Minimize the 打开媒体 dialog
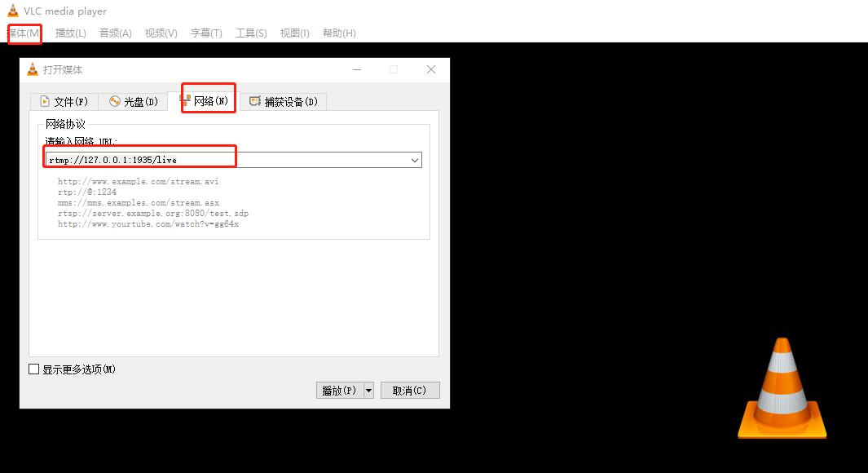The image size is (868, 473). 357,69
